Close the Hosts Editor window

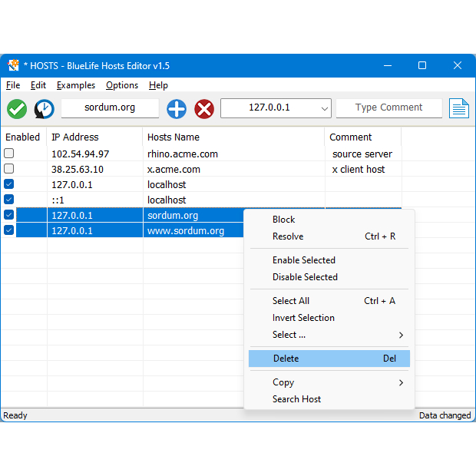tap(457, 65)
